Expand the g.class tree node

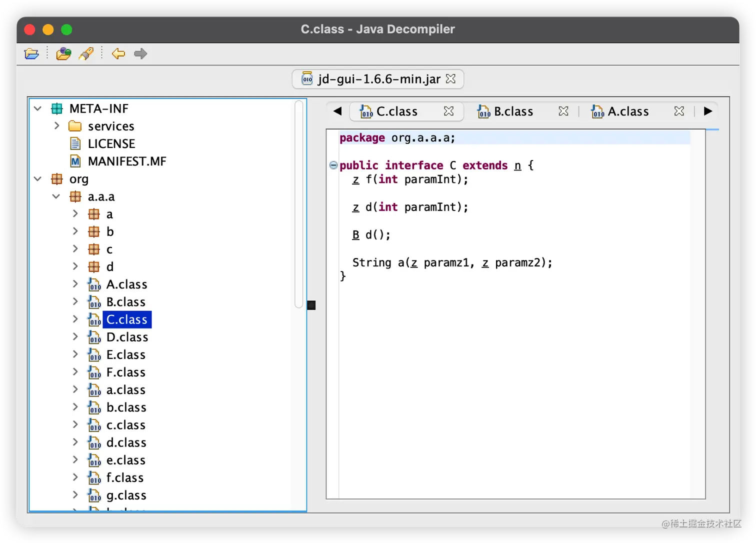click(75, 495)
